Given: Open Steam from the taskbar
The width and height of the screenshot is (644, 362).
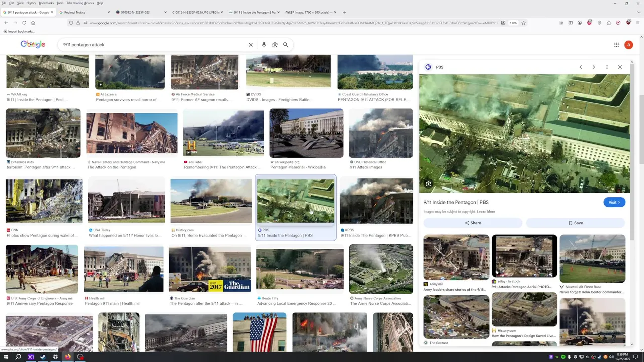Looking at the screenshot, I should point(43,357).
